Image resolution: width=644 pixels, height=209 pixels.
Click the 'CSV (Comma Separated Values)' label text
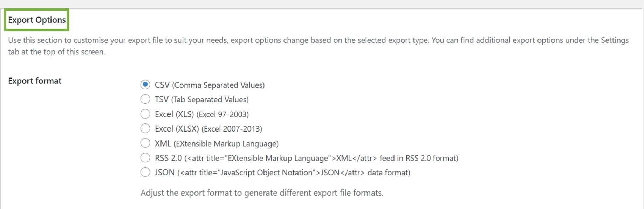(x=210, y=85)
